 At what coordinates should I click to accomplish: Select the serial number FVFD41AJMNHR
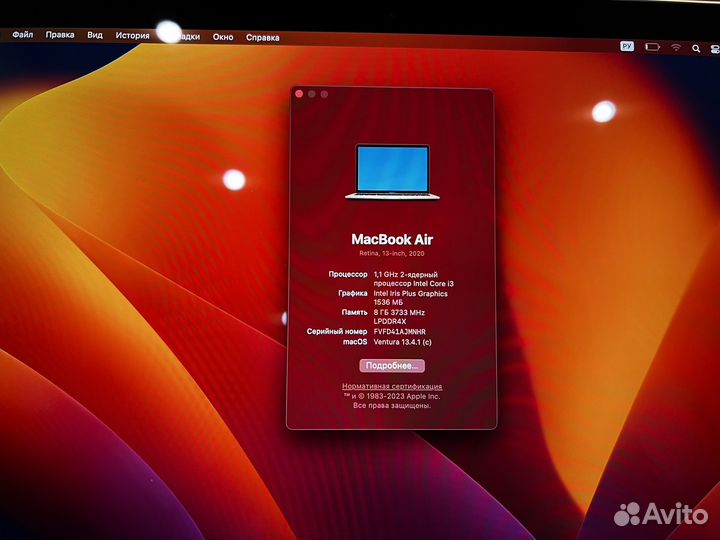399,332
